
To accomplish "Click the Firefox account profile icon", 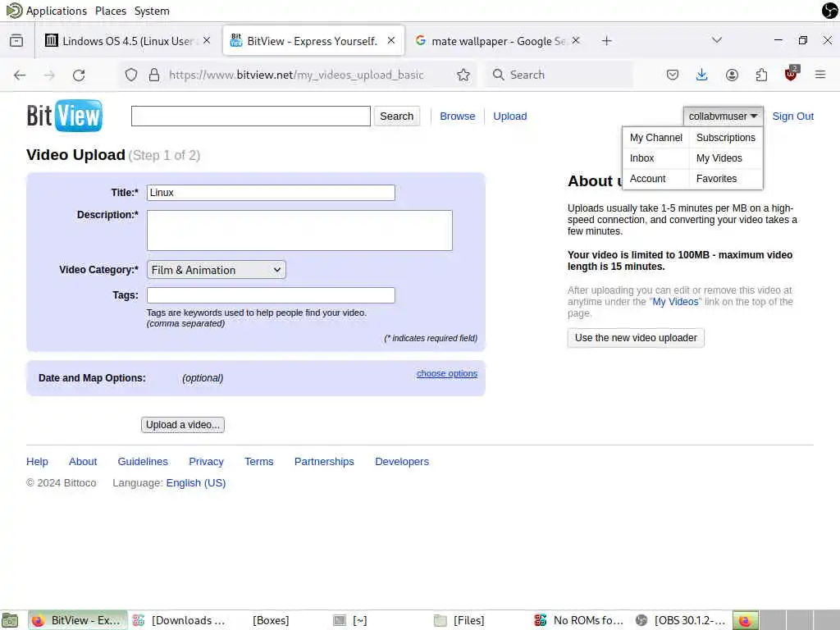I will [732, 75].
